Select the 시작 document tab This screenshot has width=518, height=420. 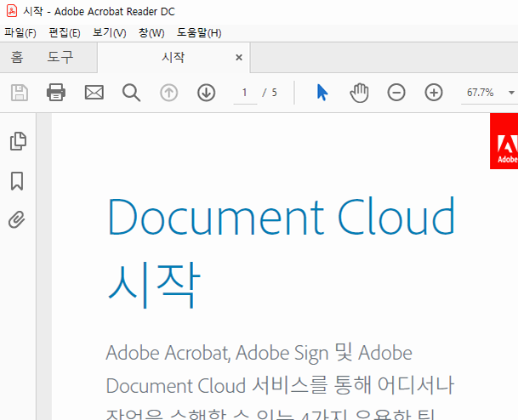[174, 57]
